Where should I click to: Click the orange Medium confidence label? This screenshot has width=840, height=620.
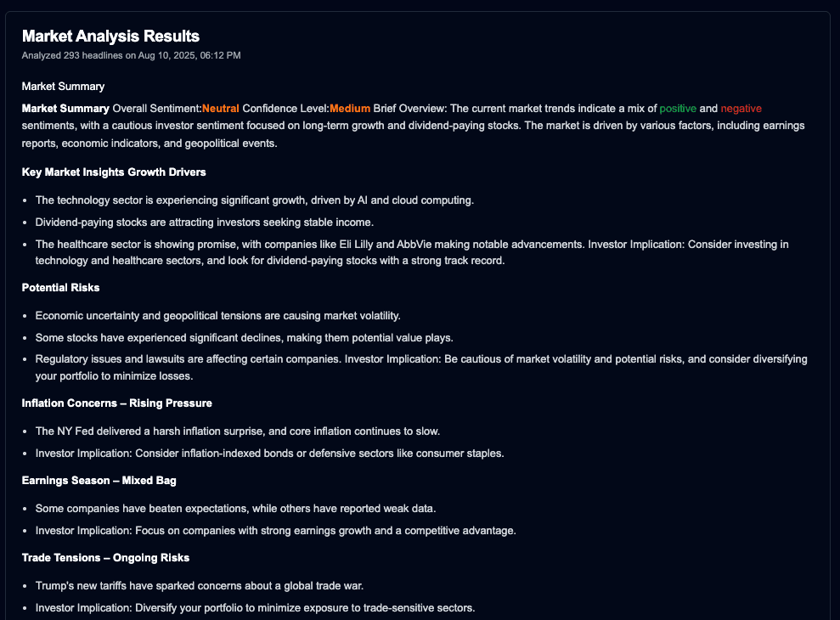350,108
